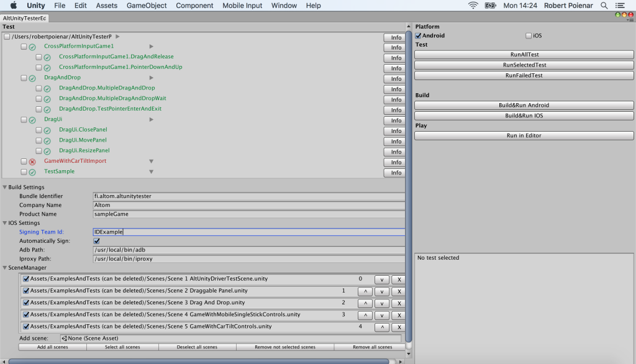636x364 pixels.
Task: Open the Assets menu
Action: click(107, 5)
